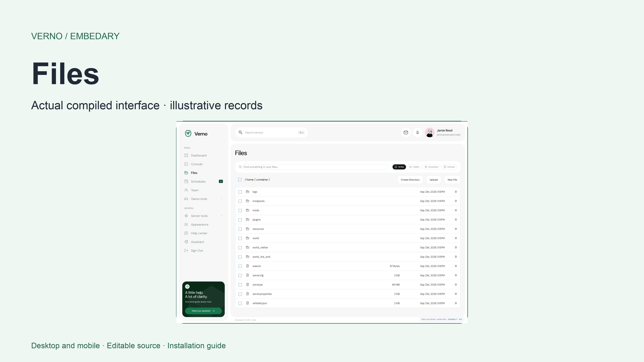The image size is (644, 362).
Task: Click the Create Directory button
Action: pyautogui.click(x=410, y=180)
